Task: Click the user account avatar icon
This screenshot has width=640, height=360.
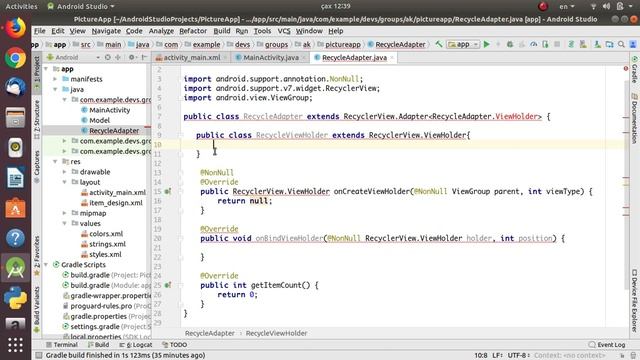Action: click(x=633, y=44)
